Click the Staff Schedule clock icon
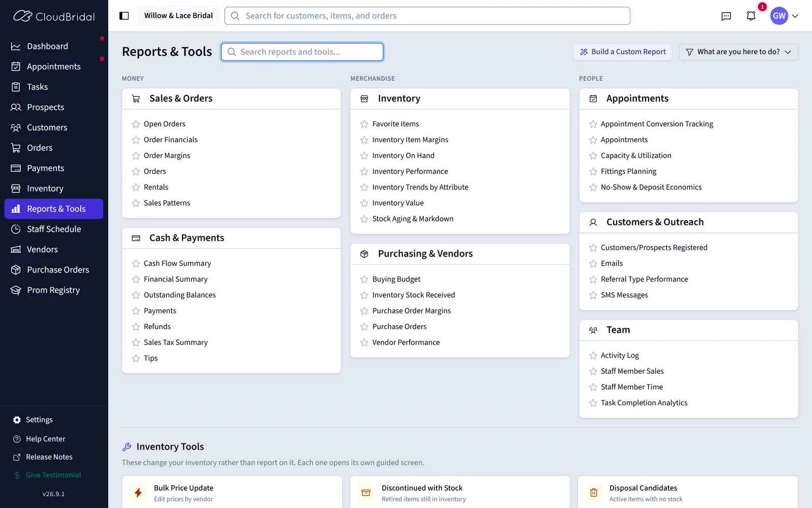Image resolution: width=812 pixels, height=508 pixels. 16,229
